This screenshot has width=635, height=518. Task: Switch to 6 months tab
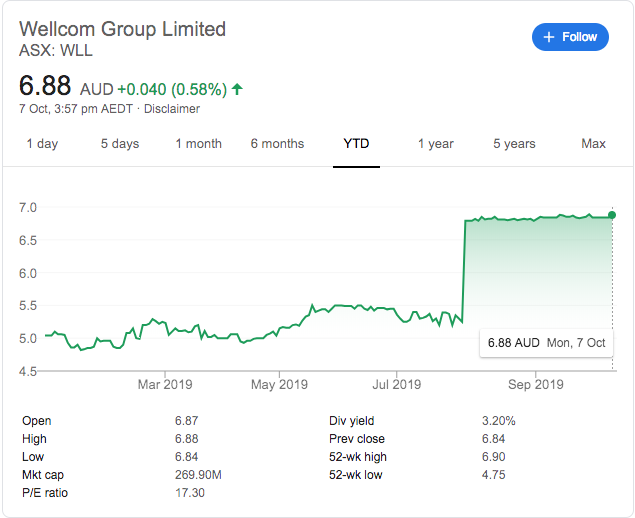(277, 144)
